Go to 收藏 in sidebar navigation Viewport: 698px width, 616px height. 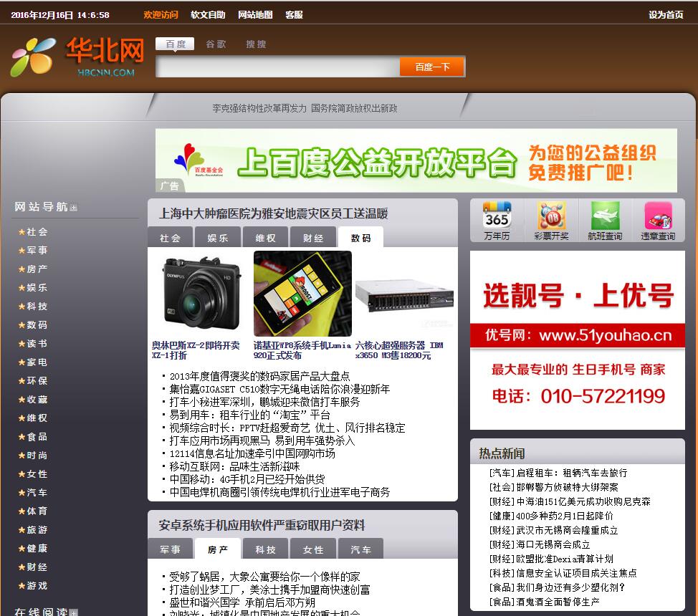(x=37, y=400)
